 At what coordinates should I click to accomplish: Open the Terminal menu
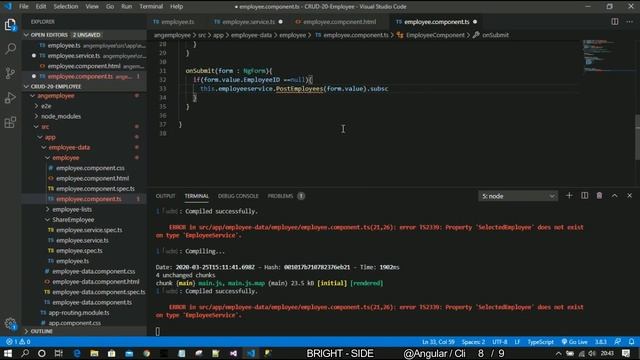click(151, 7)
